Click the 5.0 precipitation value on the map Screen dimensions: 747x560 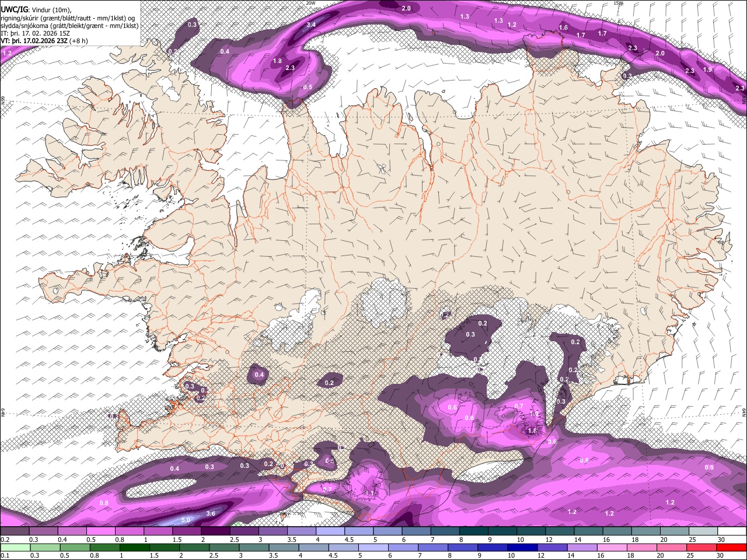click(x=186, y=520)
